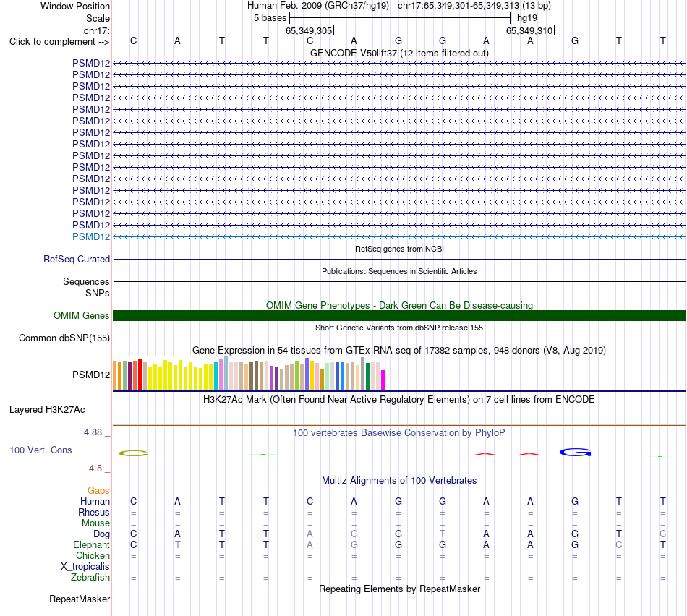Click the chr17:65,349,301-65,349,313 (13 bp) range text
The width and height of the screenshot is (687, 616).
click(474, 6)
